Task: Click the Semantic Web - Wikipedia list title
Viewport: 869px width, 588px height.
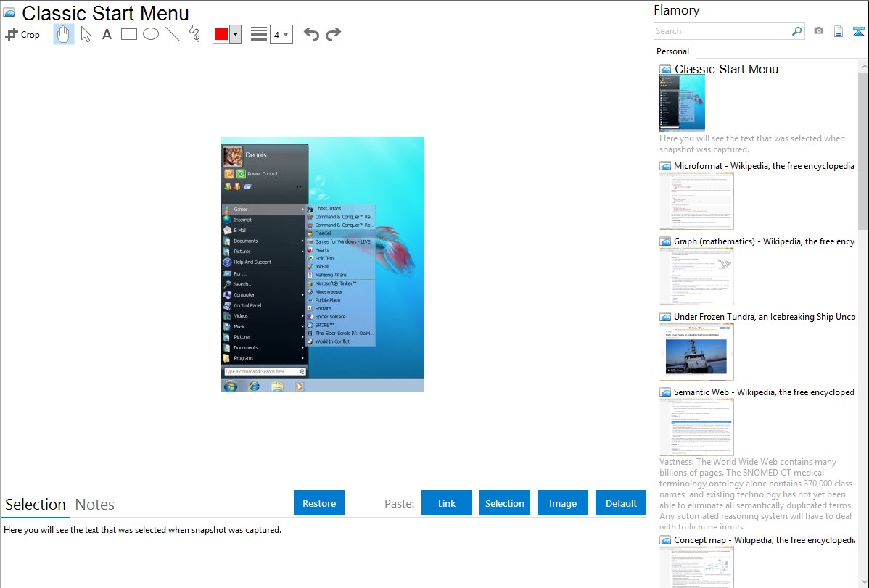Action: click(x=764, y=392)
